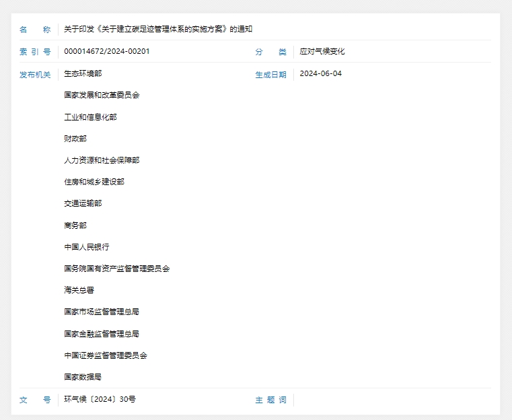Select document number 环气候〔2024〕30号
The width and height of the screenshot is (512, 420).
(x=100, y=399)
